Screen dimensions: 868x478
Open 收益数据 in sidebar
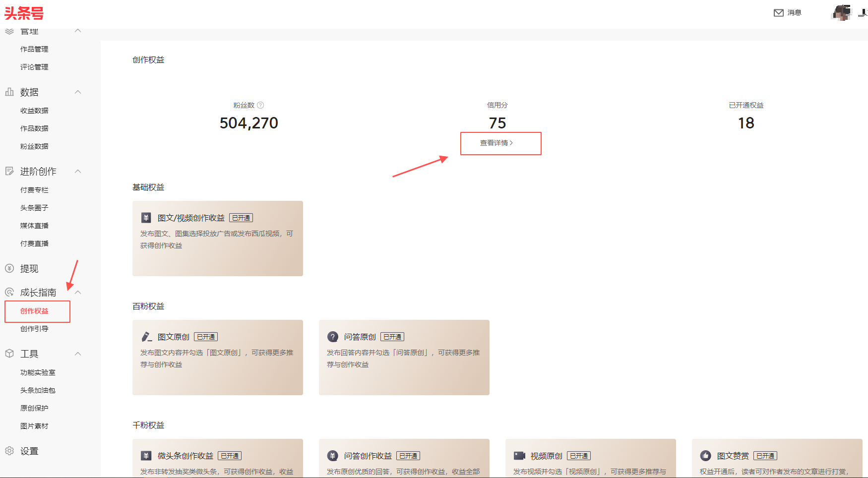[x=34, y=111]
